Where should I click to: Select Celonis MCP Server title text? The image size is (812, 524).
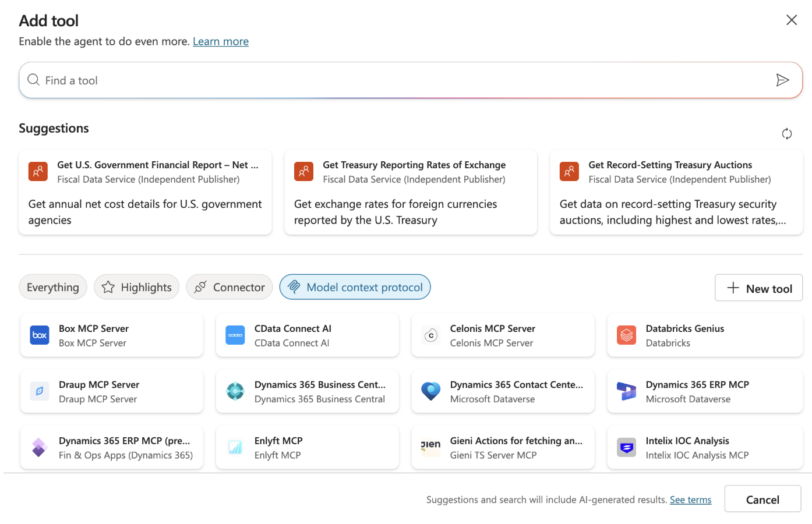pos(493,328)
